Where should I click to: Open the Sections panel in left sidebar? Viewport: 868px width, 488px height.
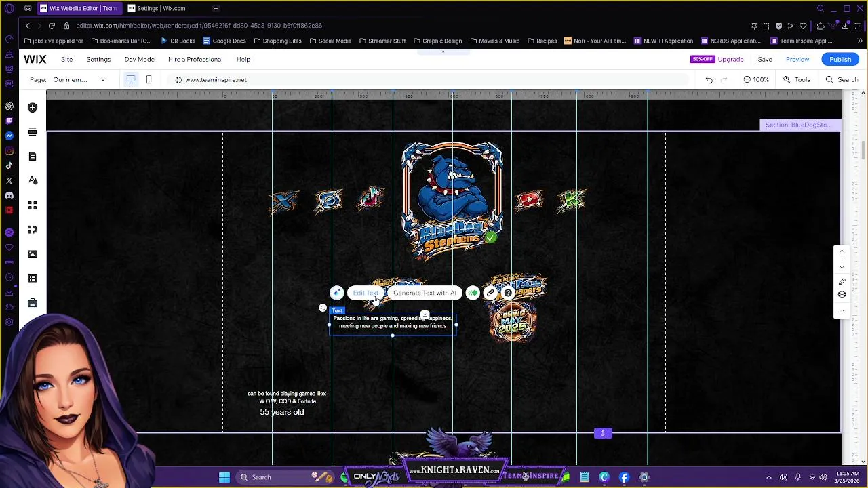(33, 132)
